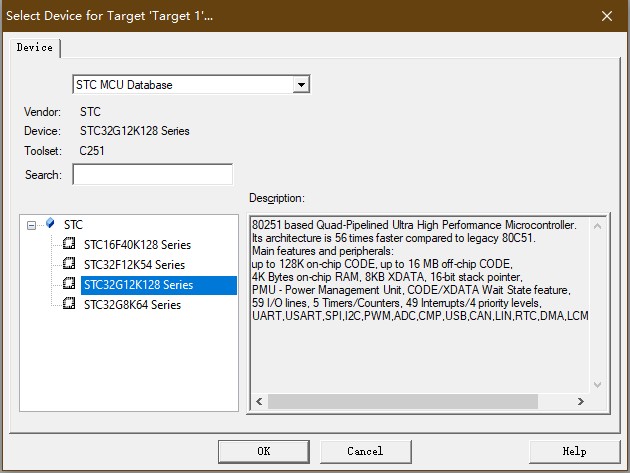The image size is (630, 473).
Task: Close the Select Device dialog
Action: 607,16
